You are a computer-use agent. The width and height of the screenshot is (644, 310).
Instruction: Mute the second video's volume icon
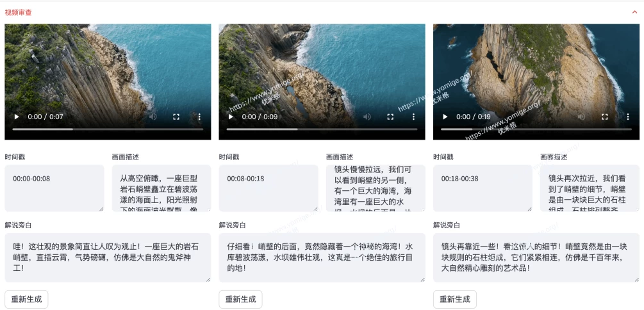coord(367,117)
